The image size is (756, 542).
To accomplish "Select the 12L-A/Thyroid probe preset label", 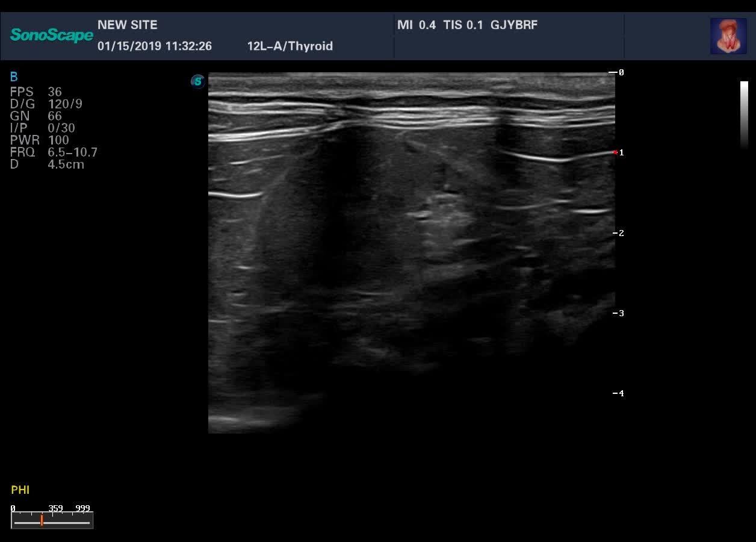I will click(x=290, y=46).
